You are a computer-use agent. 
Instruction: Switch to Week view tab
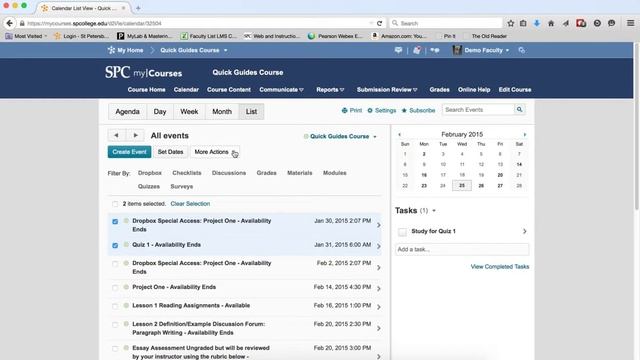click(x=189, y=111)
